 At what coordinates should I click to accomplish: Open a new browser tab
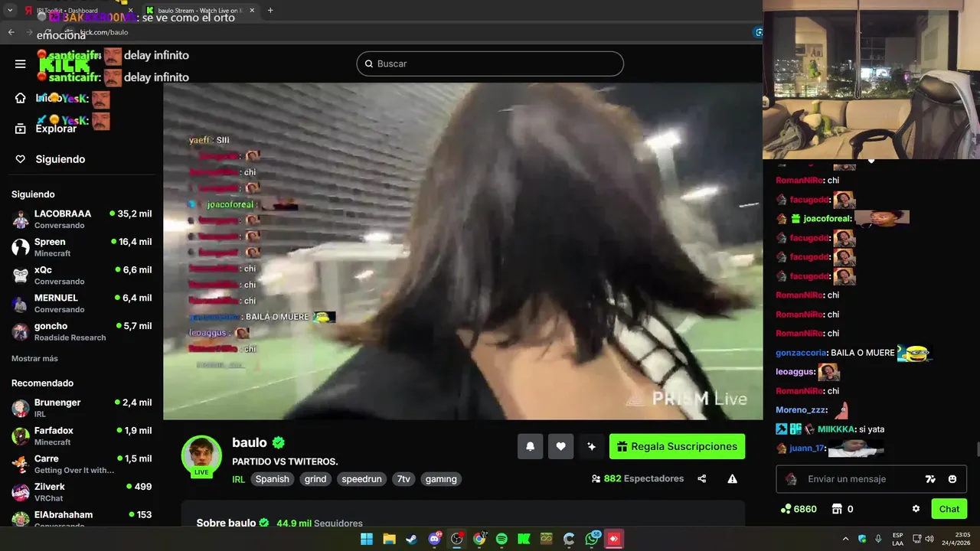coord(270,11)
